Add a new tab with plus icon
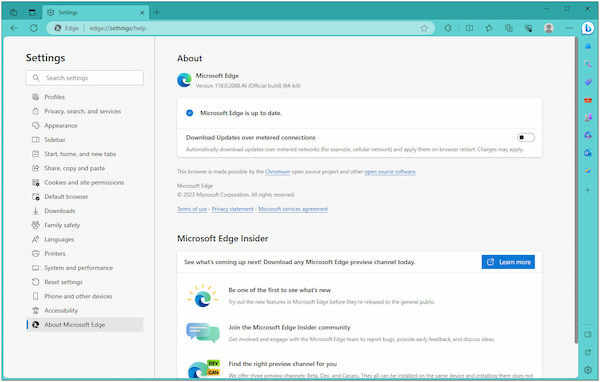 pos(157,12)
